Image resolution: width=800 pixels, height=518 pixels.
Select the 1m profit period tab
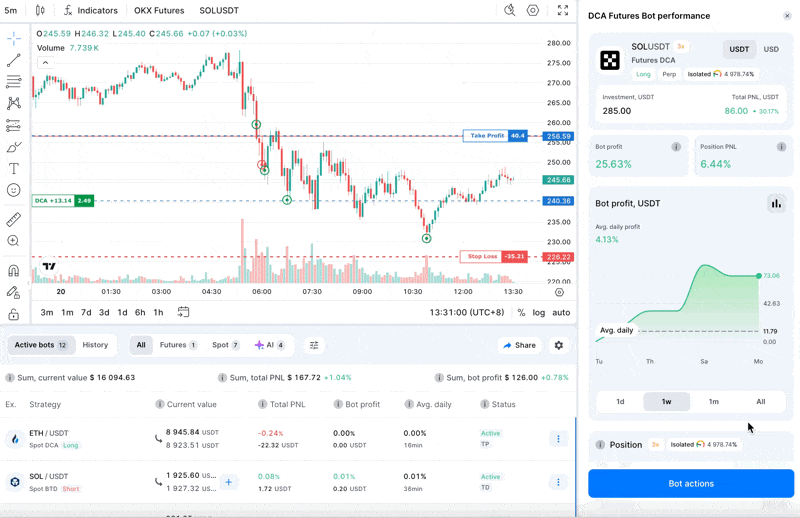coord(713,402)
